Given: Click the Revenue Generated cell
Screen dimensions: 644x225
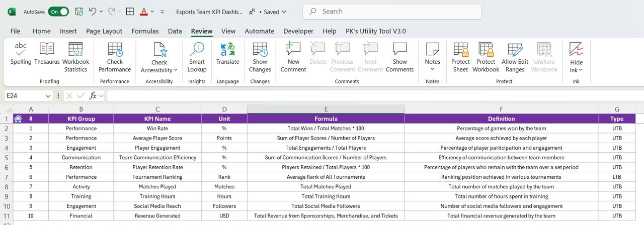Looking at the screenshot, I should 157,216.
